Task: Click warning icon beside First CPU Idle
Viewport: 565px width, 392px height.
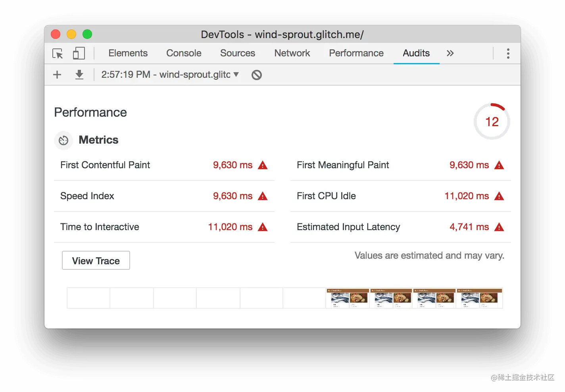Action: 499,196
